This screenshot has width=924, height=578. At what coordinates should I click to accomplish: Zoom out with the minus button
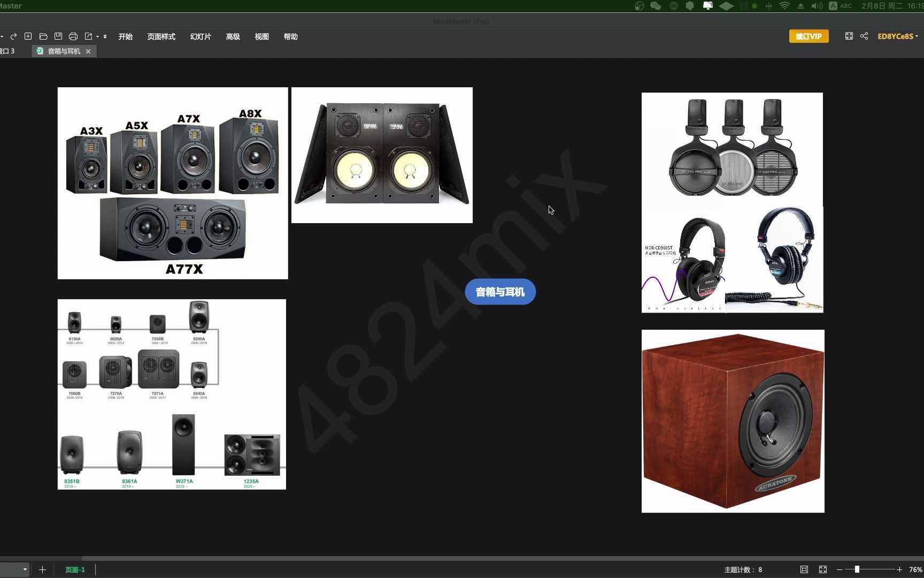[840, 569]
